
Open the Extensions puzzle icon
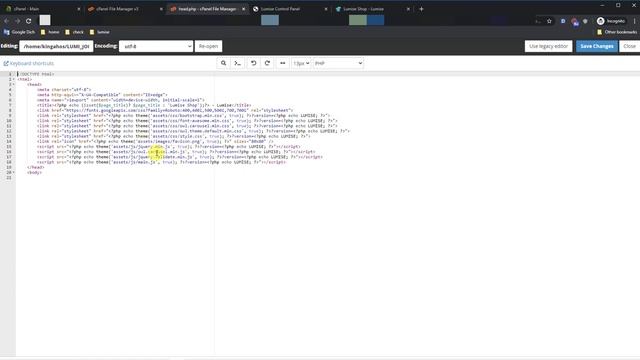[585, 21]
